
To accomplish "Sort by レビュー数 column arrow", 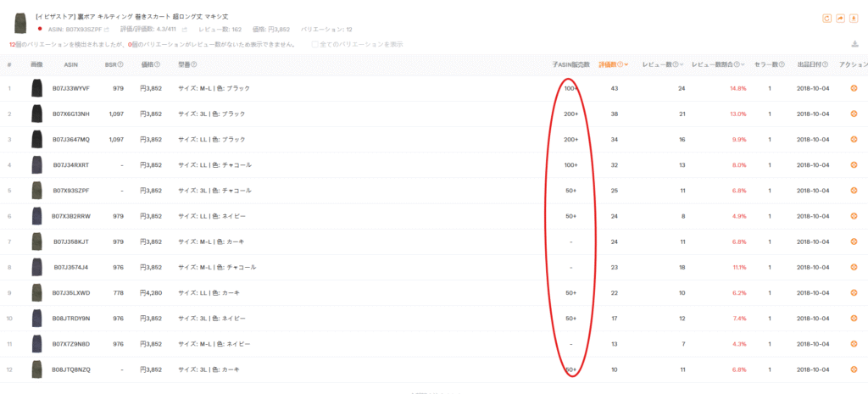I will 681,64.
